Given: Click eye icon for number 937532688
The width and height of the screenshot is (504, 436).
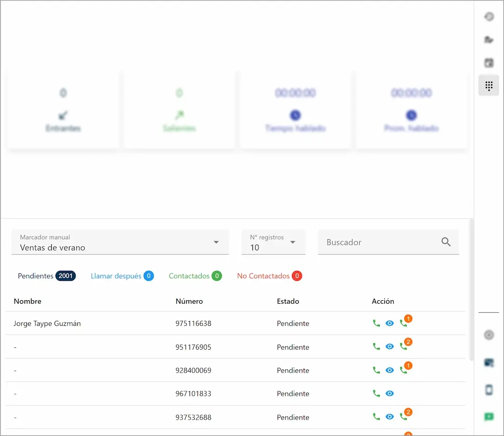Looking at the screenshot, I should click(390, 417).
